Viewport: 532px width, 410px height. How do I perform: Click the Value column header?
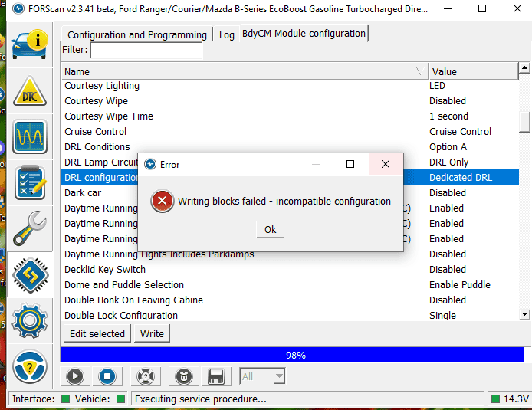(x=474, y=71)
